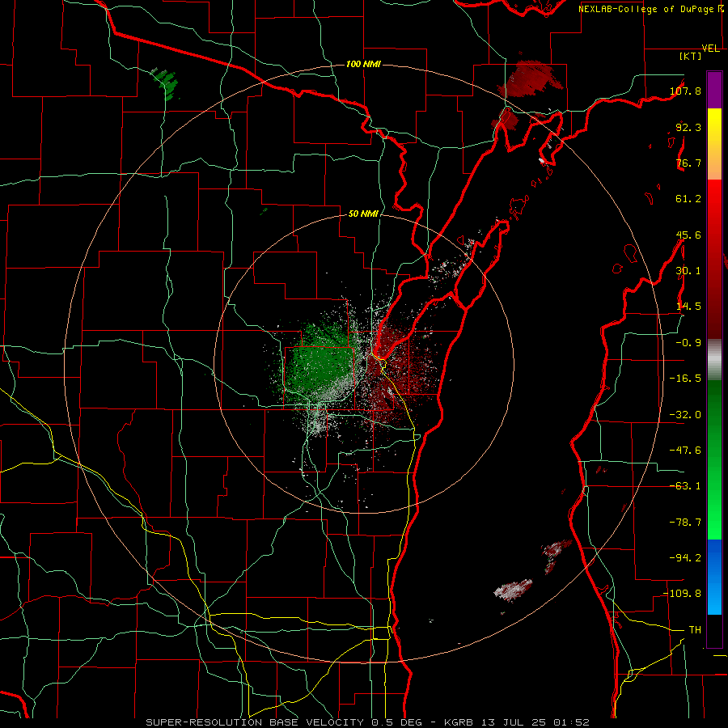Click the large dark red echo in the northeast
This screenshot has height=728, width=728.
(x=531, y=78)
